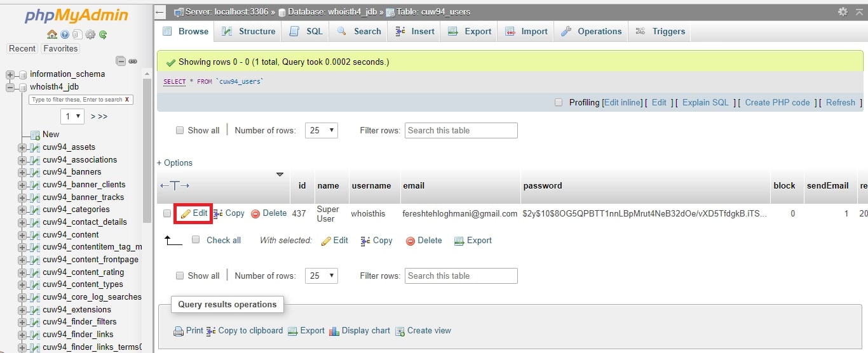Click the red Delete icon in row 437

255,214
